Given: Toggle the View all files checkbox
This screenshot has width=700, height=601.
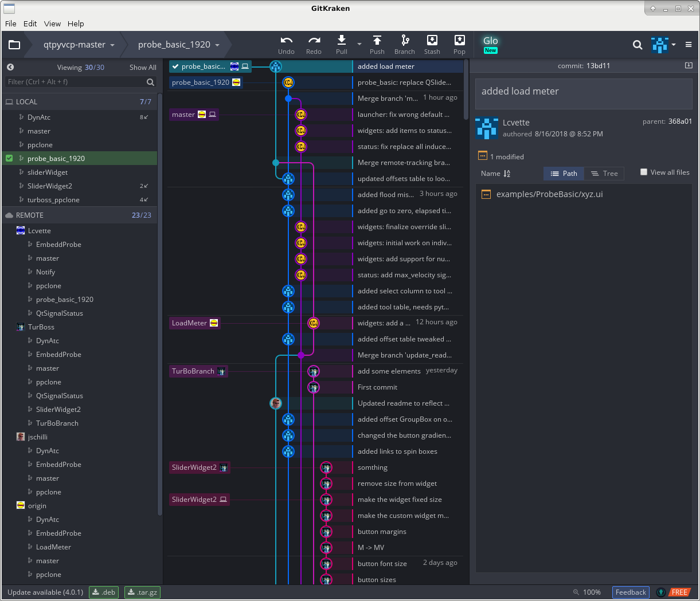Looking at the screenshot, I should [644, 172].
